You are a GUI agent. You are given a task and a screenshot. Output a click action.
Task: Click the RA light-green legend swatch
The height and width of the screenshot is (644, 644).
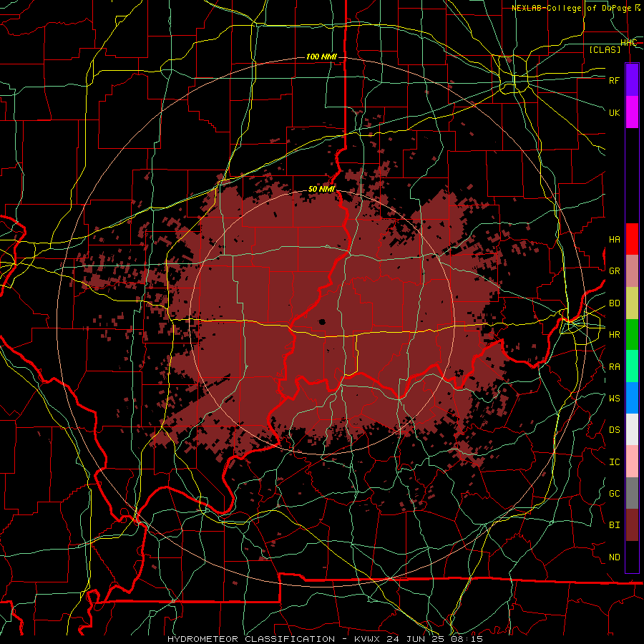632,366
